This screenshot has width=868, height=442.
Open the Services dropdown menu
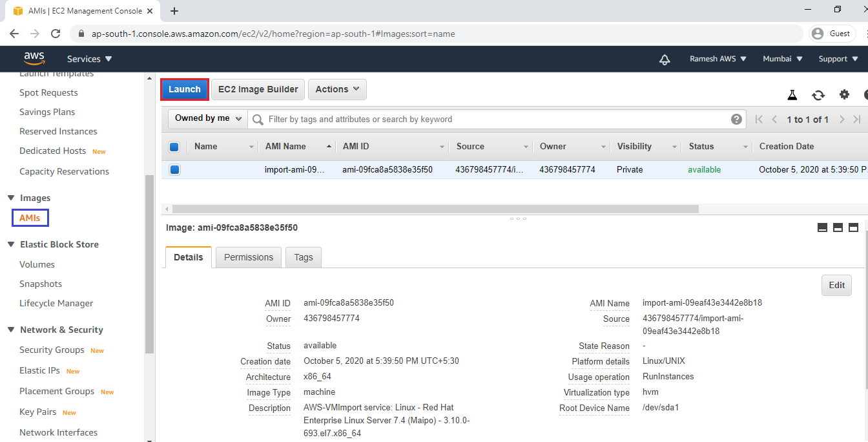(x=89, y=59)
